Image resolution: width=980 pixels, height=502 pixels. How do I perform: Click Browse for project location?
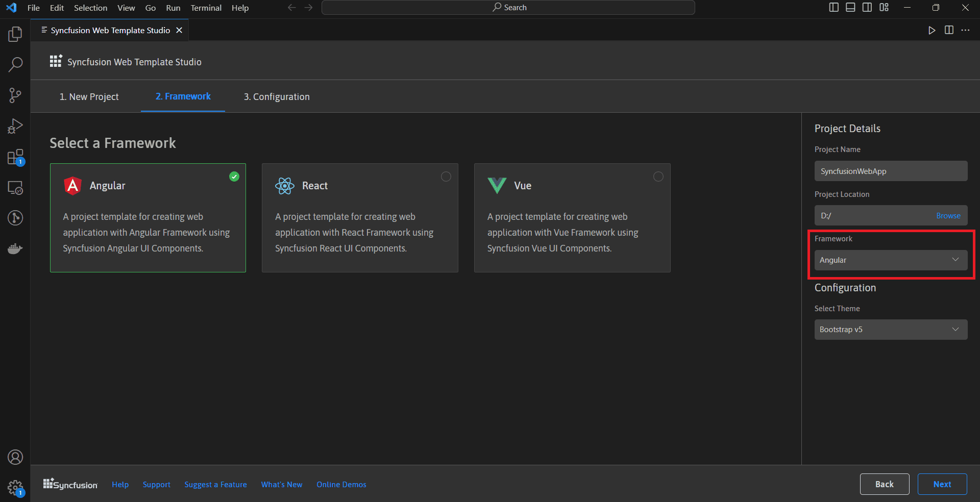pos(948,216)
